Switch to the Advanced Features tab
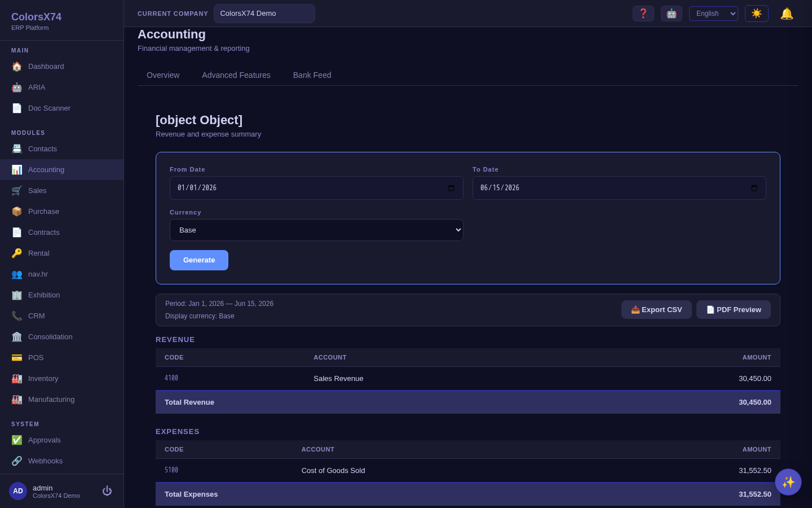Screen dimensions: 812x508 tap(236, 75)
